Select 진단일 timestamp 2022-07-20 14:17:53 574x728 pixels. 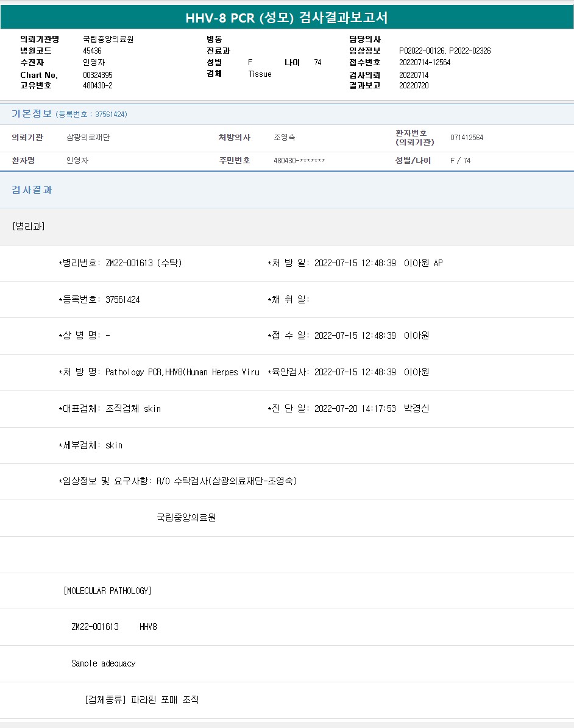354,409
